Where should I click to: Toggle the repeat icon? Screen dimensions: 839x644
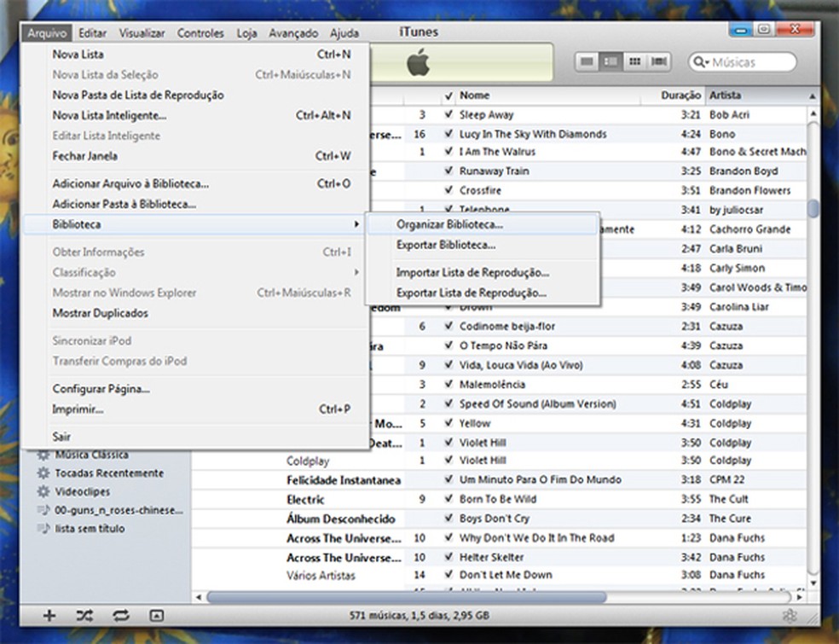[x=121, y=614]
